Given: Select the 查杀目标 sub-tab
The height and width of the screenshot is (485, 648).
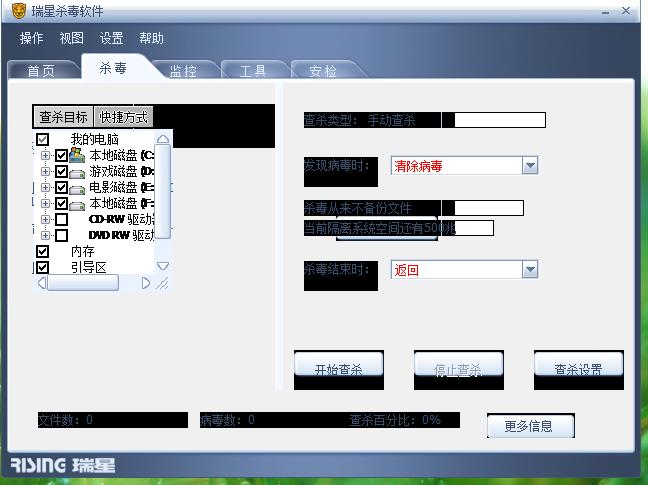Looking at the screenshot, I should tap(63, 117).
